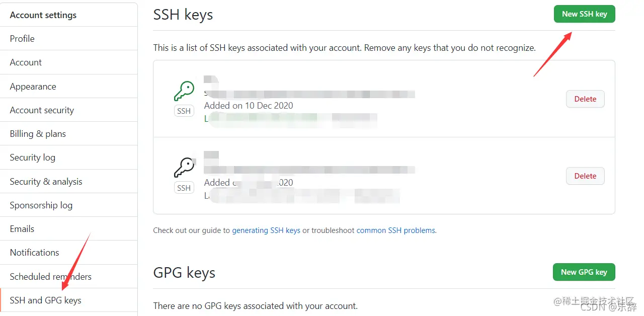644x316 pixels.
Task: Go to Emails settings
Action: [22, 229]
